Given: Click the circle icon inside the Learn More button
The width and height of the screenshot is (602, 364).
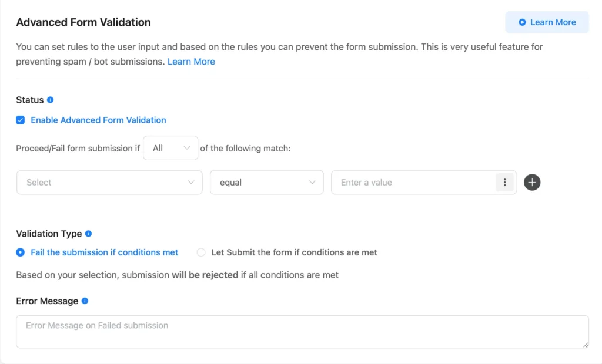Looking at the screenshot, I should pos(521,22).
